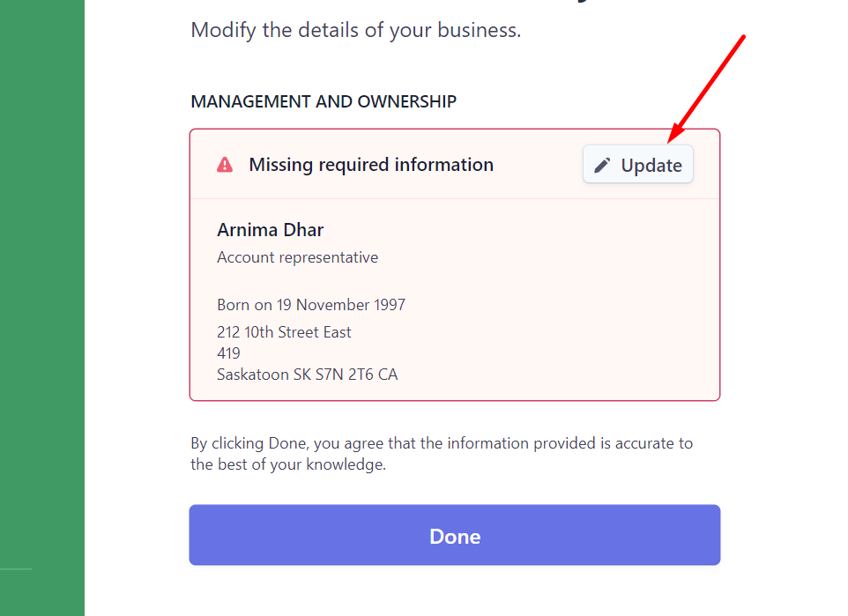The width and height of the screenshot is (848, 616).
Task: Select the Missing required information alert text
Action: 371,165
